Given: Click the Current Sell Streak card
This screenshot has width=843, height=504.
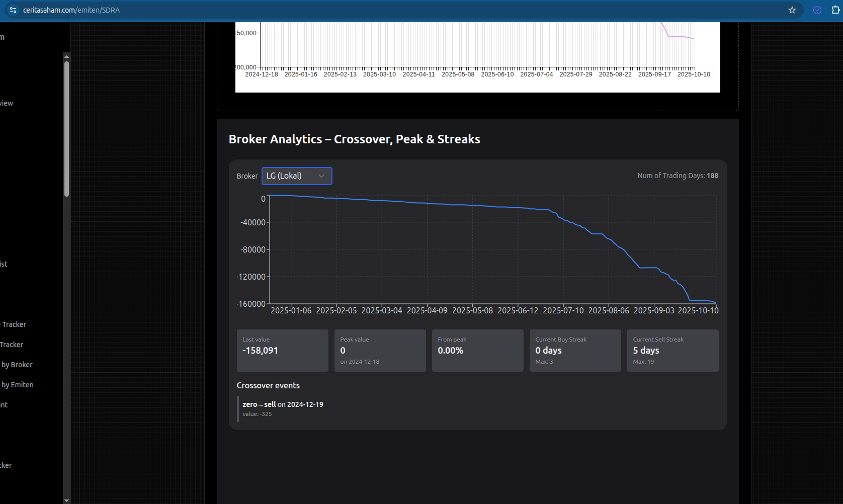Looking at the screenshot, I should [672, 351].
